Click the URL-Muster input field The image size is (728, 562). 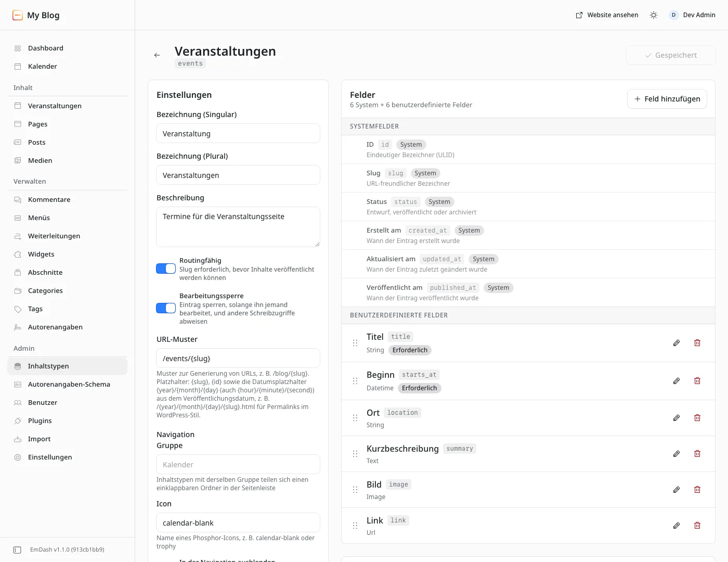[x=238, y=358]
